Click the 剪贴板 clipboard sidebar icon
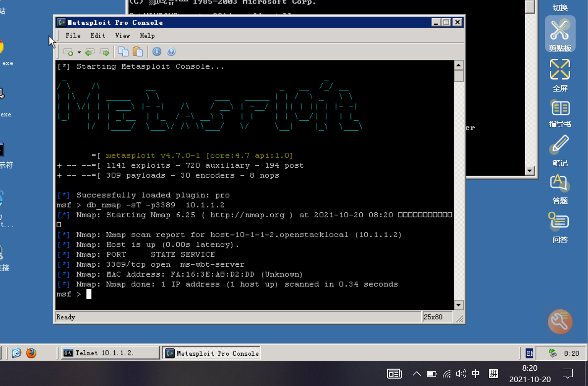588x386 pixels. tap(560, 34)
